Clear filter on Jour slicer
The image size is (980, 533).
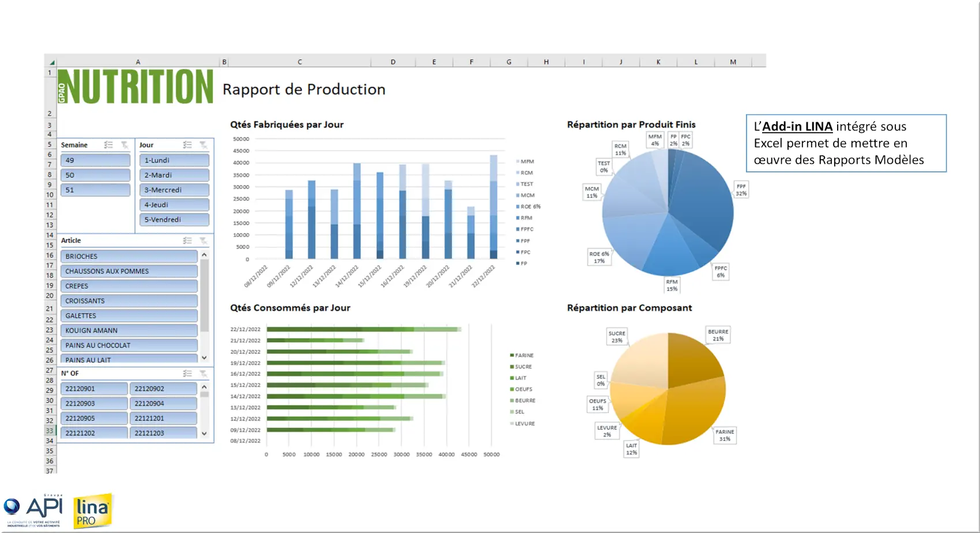point(203,145)
